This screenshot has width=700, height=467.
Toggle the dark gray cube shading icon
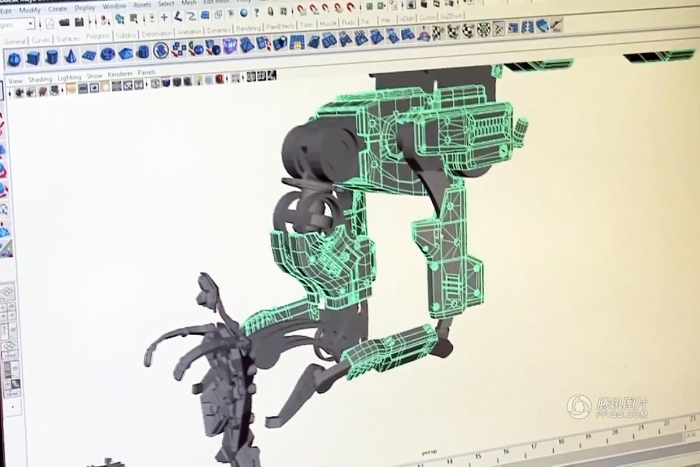177,82
